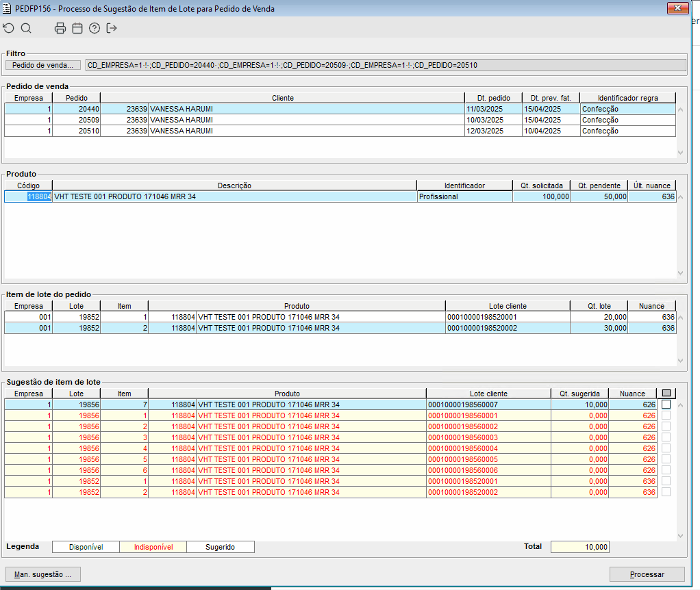Toggle select-all checkbox in suggestion header
Viewport: 700px width, 590px height.
[666, 394]
